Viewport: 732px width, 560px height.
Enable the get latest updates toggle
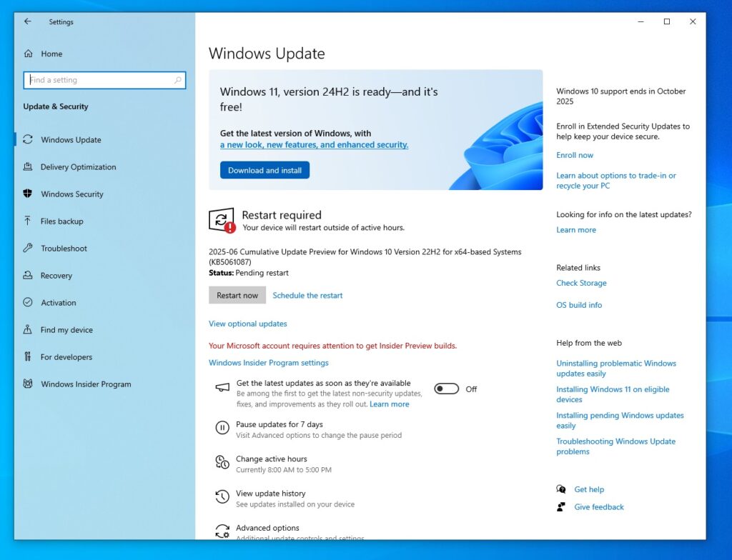445,389
